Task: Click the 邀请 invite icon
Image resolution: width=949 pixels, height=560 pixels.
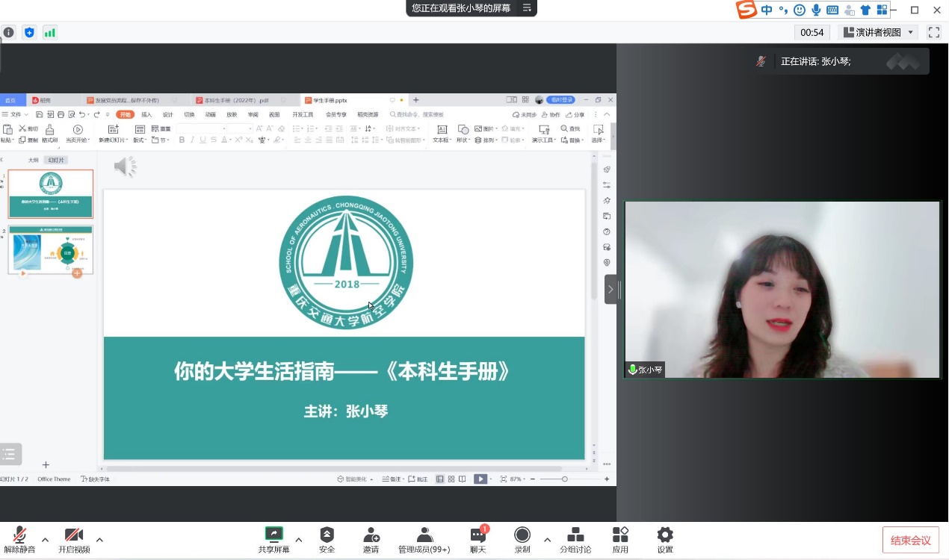Action: 371,540
